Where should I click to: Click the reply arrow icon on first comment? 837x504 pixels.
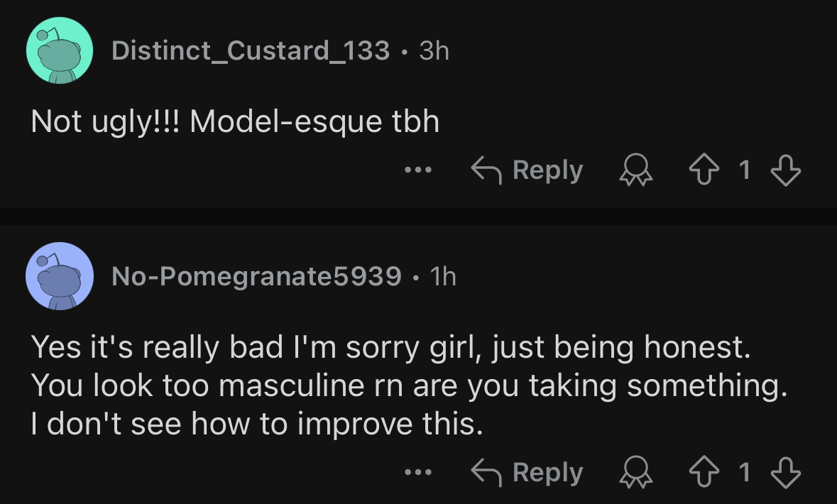(486, 170)
